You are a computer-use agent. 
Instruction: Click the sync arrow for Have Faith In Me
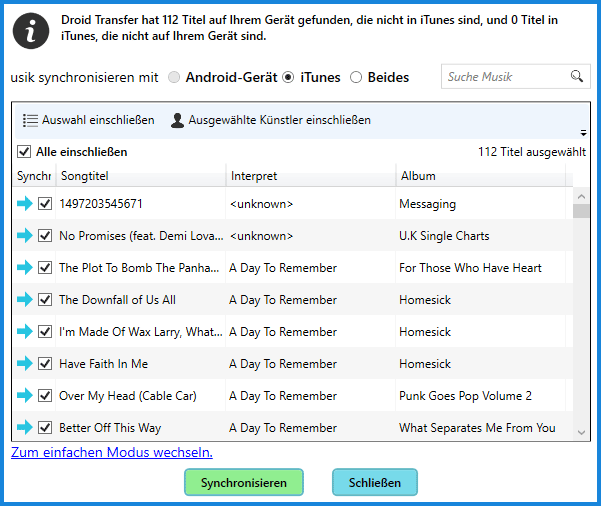point(25,363)
